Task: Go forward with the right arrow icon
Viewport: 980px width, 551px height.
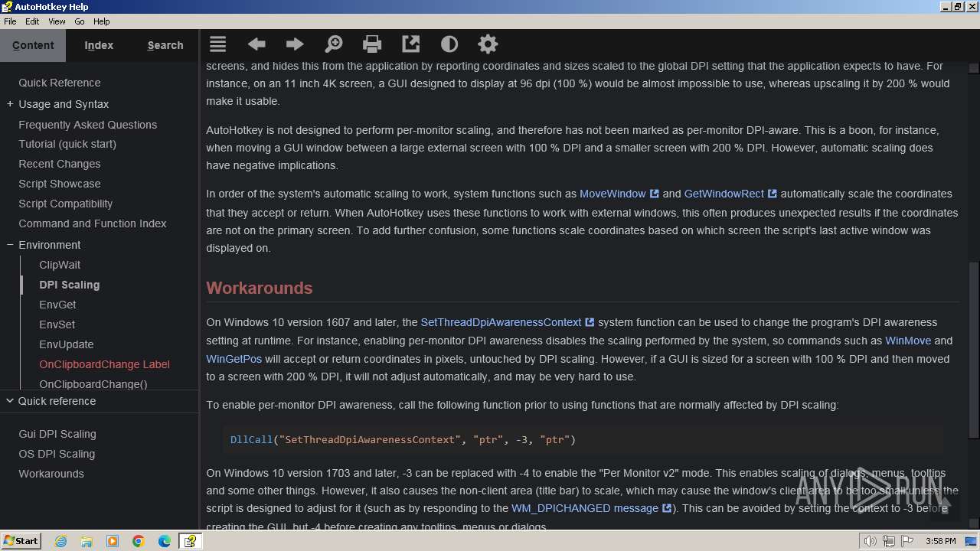Action: point(295,44)
